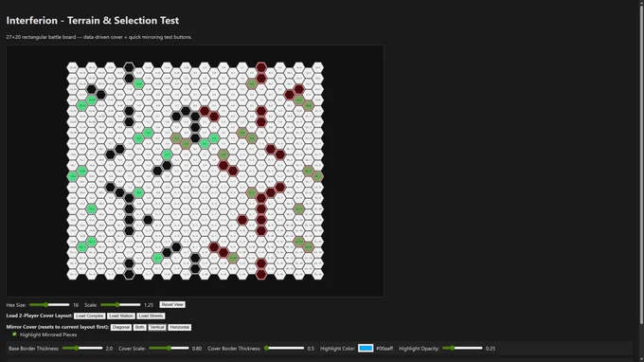Click the #00aaff color value text
This screenshot has width=644, height=362.
(x=385, y=349)
